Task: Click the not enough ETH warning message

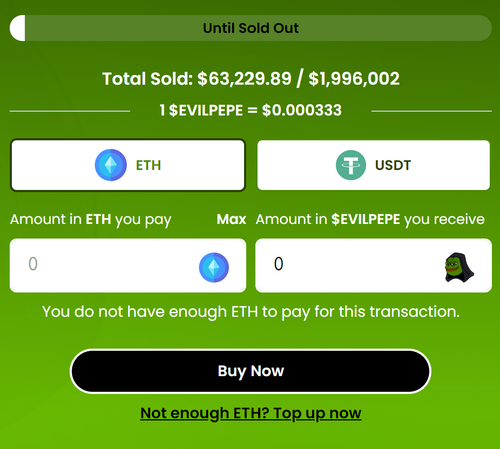Action: [251, 312]
